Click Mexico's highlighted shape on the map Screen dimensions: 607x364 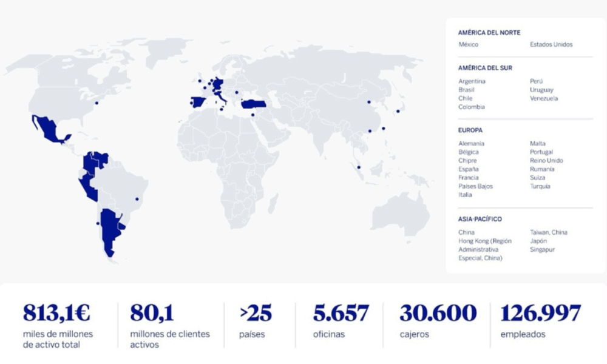click(x=47, y=129)
